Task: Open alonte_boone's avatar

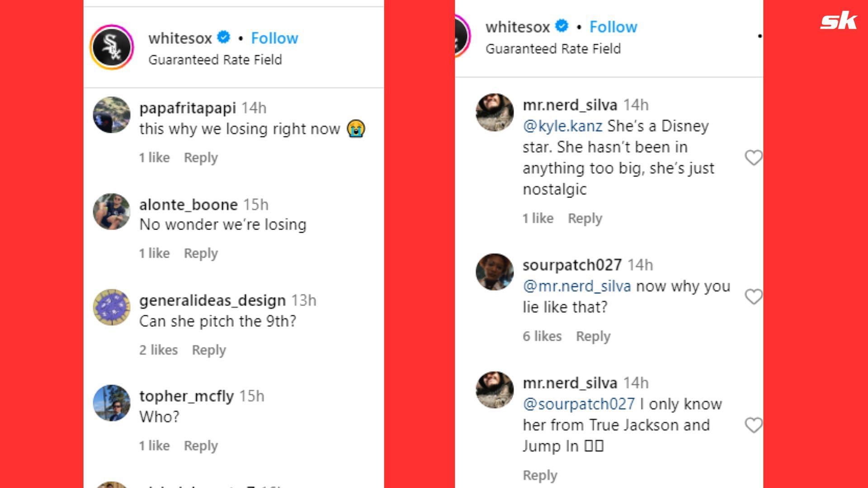Action: (x=112, y=211)
